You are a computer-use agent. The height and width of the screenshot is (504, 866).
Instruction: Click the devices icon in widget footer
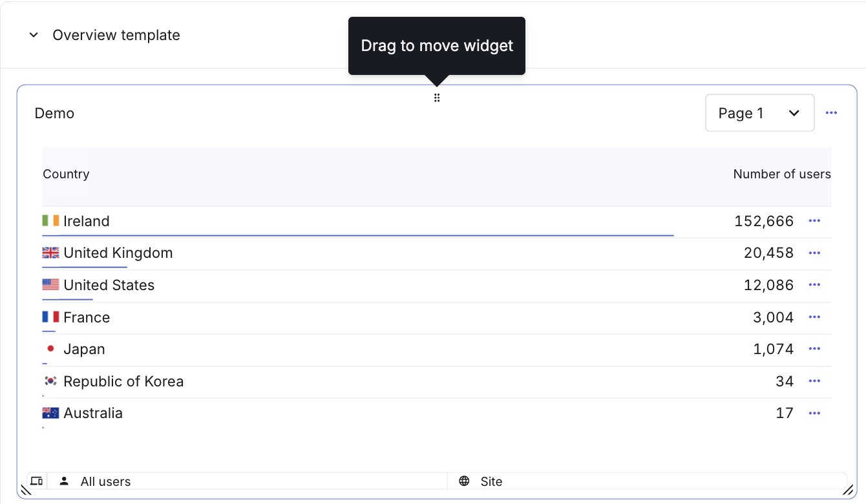tap(37, 481)
